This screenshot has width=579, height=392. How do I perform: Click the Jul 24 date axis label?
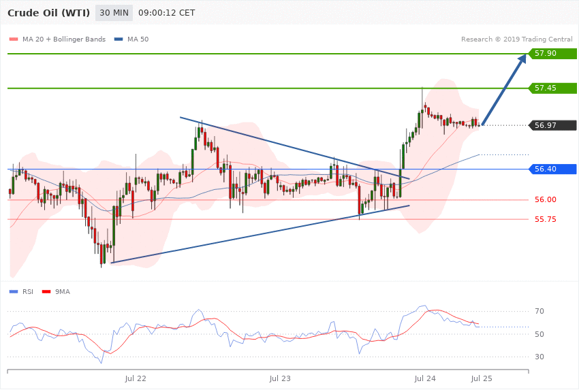pyautogui.click(x=425, y=378)
